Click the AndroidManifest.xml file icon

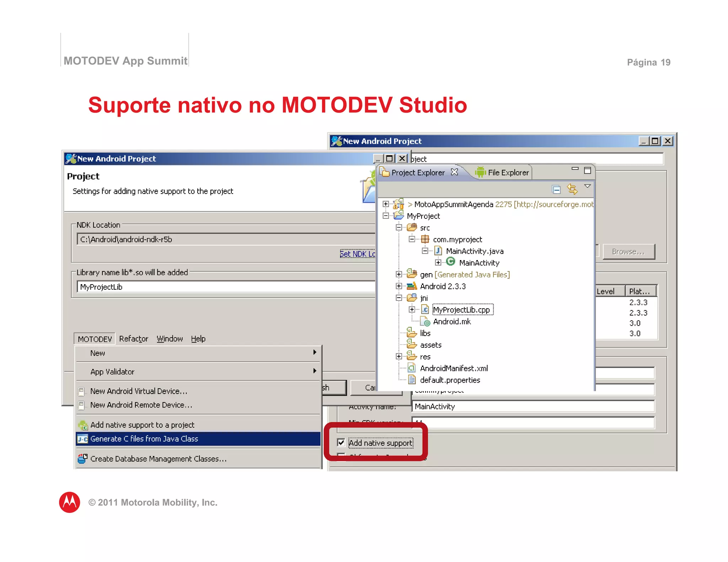pos(412,368)
